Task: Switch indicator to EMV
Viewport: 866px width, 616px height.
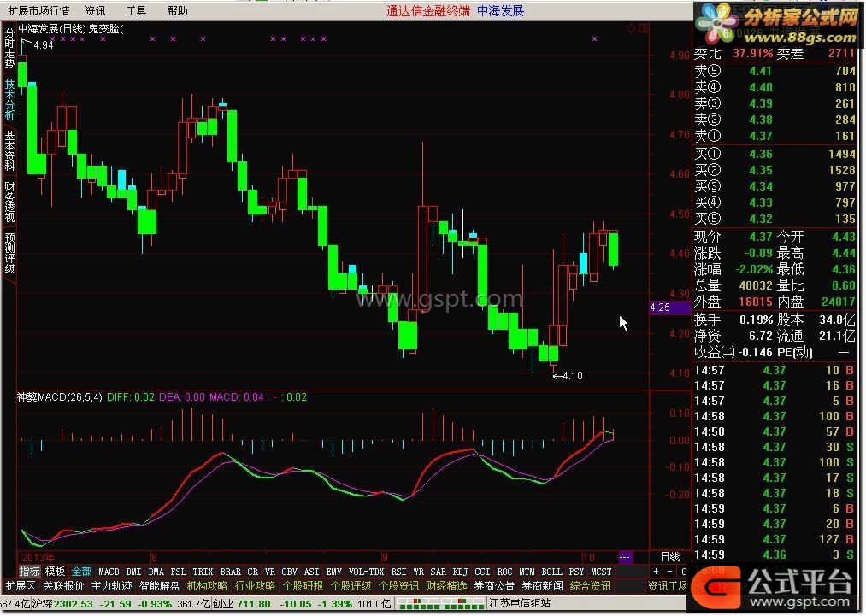Action: click(333, 572)
